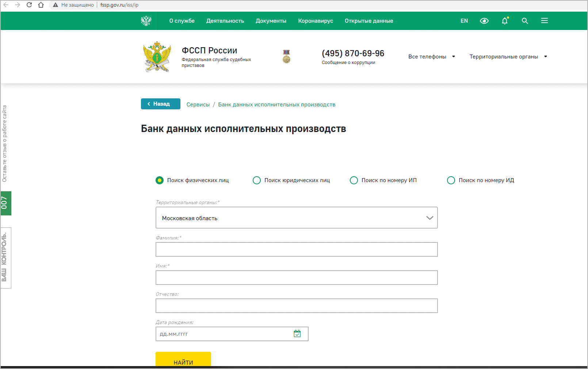Image resolution: width=588 pixels, height=369 pixels.
Task: Open notifications via bell icon
Action: point(505,21)
